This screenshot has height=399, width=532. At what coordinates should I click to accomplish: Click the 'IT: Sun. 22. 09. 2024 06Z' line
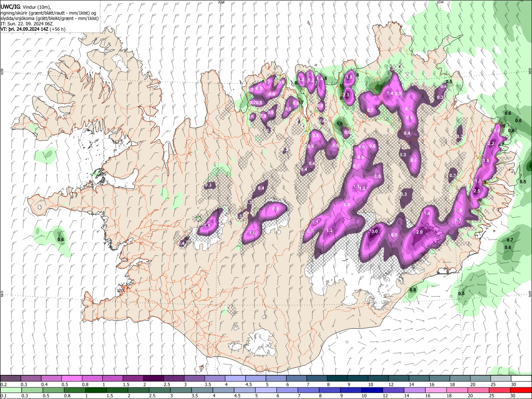[27, 24]
